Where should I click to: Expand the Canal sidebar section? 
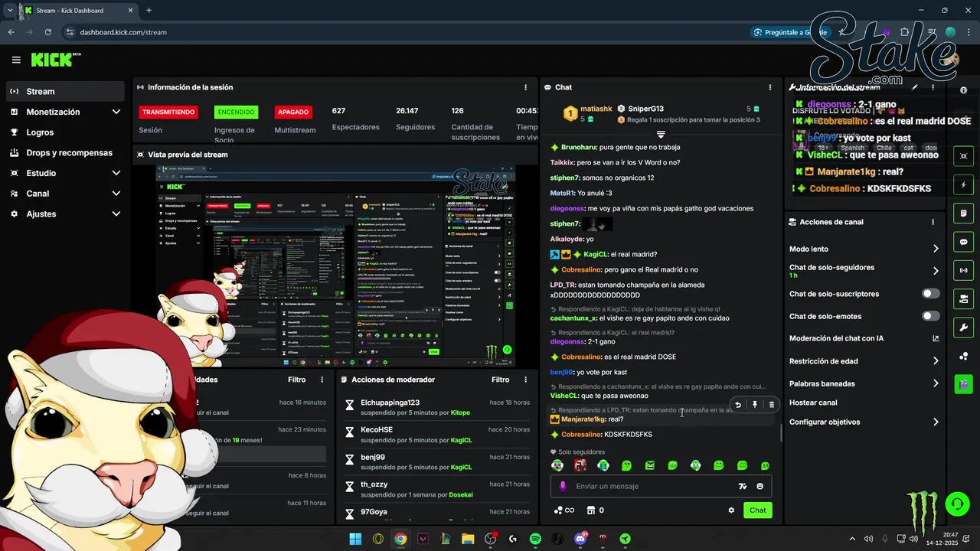[x=116, y=194]
